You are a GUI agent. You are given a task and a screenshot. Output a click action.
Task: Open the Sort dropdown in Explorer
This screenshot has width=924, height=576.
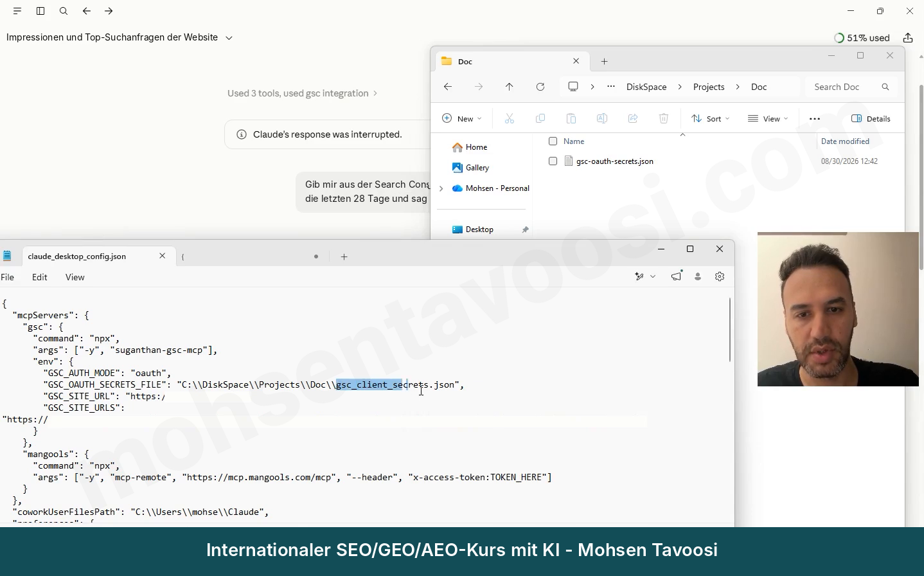(x=710, y=118)
